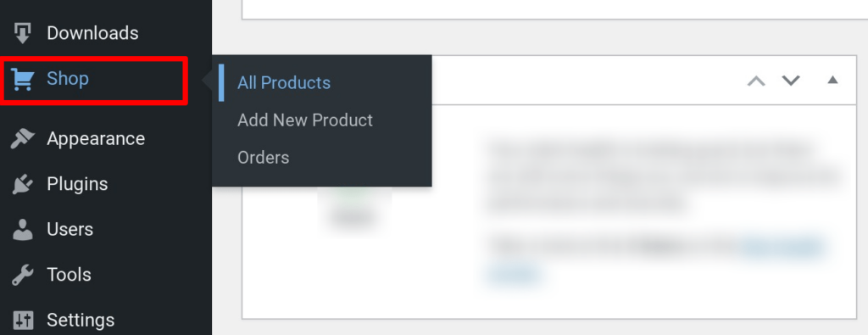Click the Downloads arrow icon in sidebar
868x335 pixels.
coord(22,33)
